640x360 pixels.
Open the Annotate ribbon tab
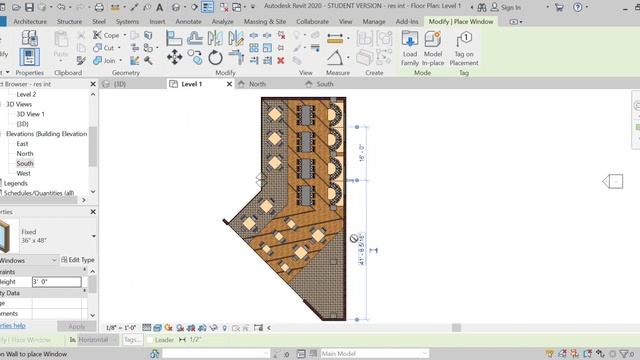[x=188, y=22]
